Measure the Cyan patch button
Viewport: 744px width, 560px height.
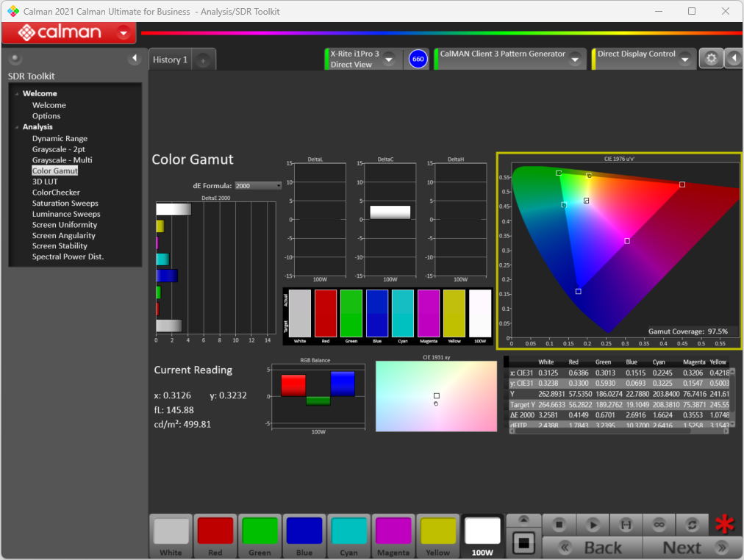click(348, 536)
